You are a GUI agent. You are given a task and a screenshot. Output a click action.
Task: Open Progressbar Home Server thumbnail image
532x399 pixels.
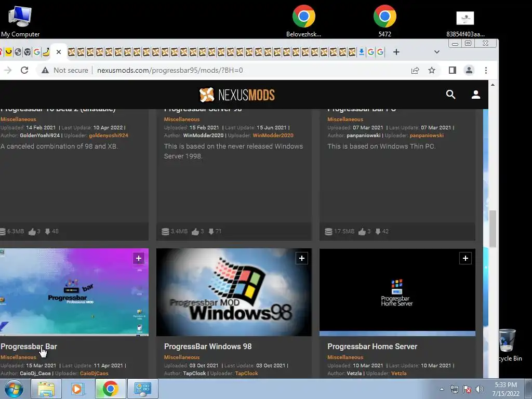[397, 292]
